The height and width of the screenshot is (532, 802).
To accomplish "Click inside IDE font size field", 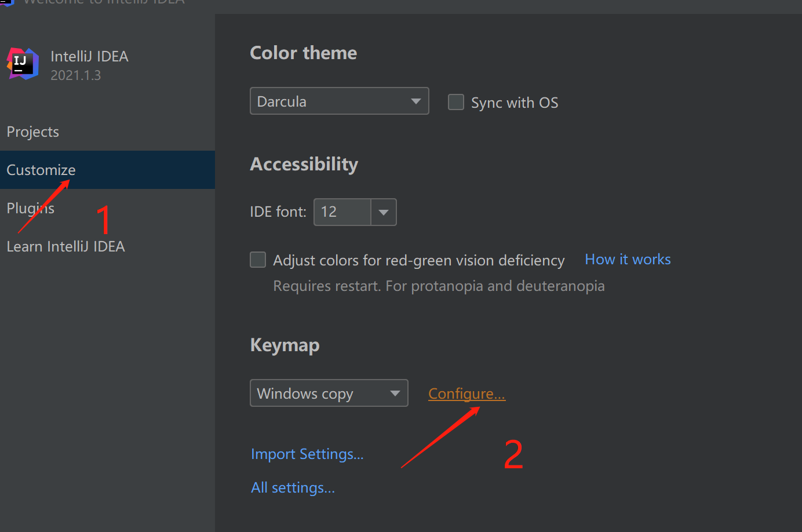I will (x=342, y=212).
